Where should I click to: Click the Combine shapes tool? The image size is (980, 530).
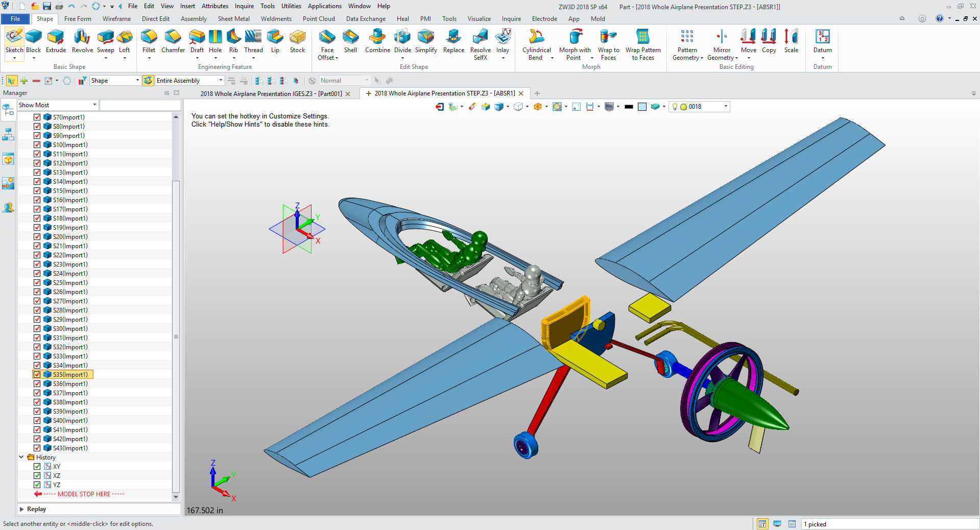pos(377,41)
